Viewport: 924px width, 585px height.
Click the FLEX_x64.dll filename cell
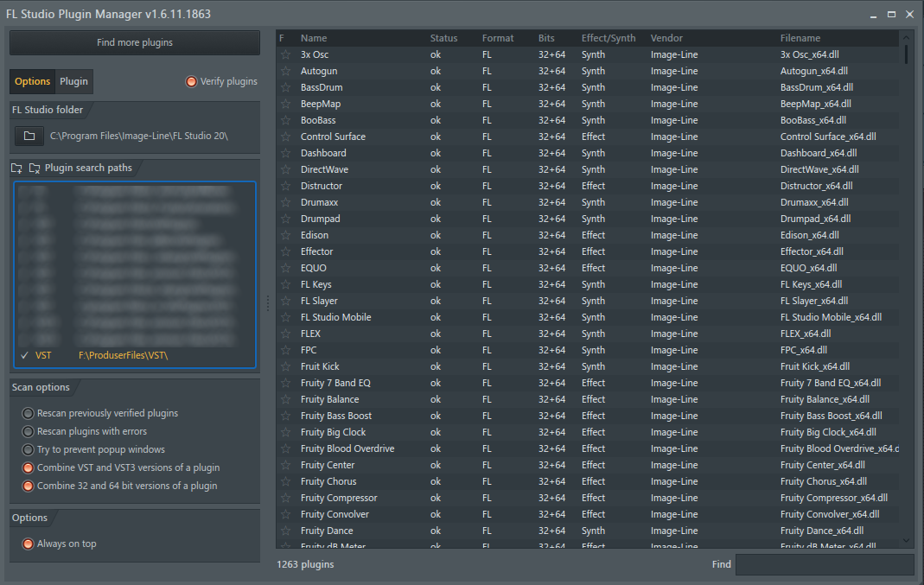[x=806, y=334]
